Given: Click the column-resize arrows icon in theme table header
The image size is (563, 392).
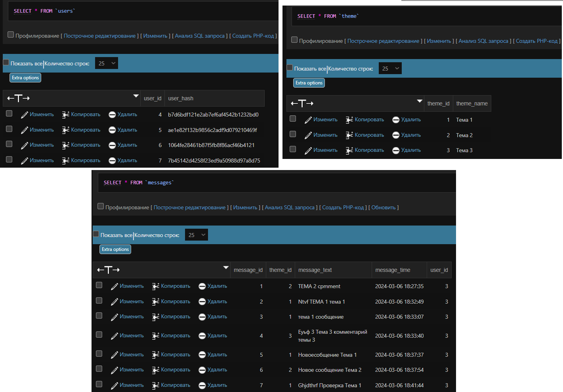Looking at the screenshot, I should 302,103.
